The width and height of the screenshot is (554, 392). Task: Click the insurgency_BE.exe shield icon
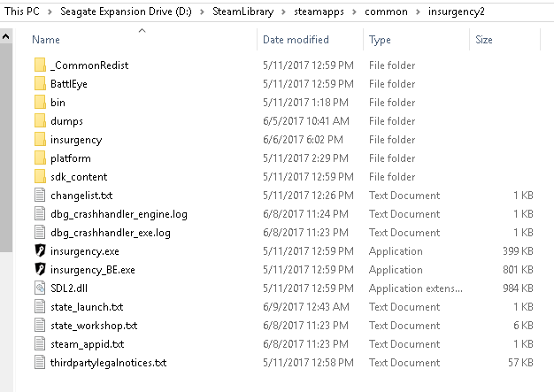(39, 270)
